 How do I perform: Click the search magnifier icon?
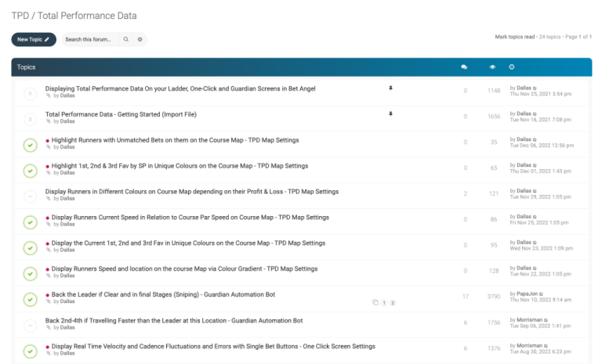[125, 39]
